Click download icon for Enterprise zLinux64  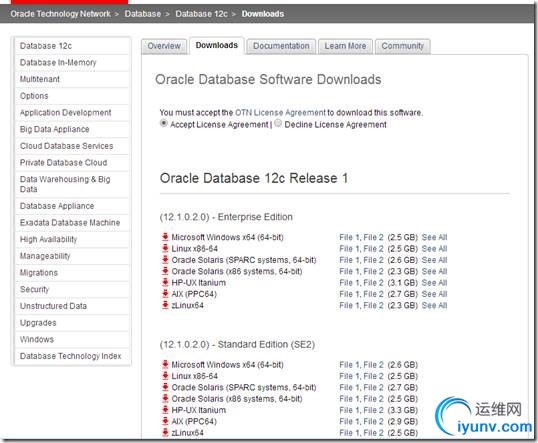(165, 305)
